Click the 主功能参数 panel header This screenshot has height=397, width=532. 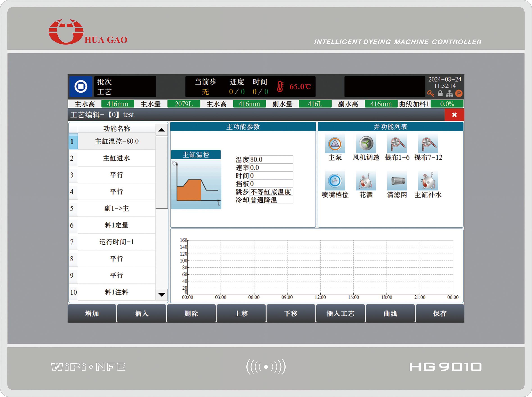243,127
